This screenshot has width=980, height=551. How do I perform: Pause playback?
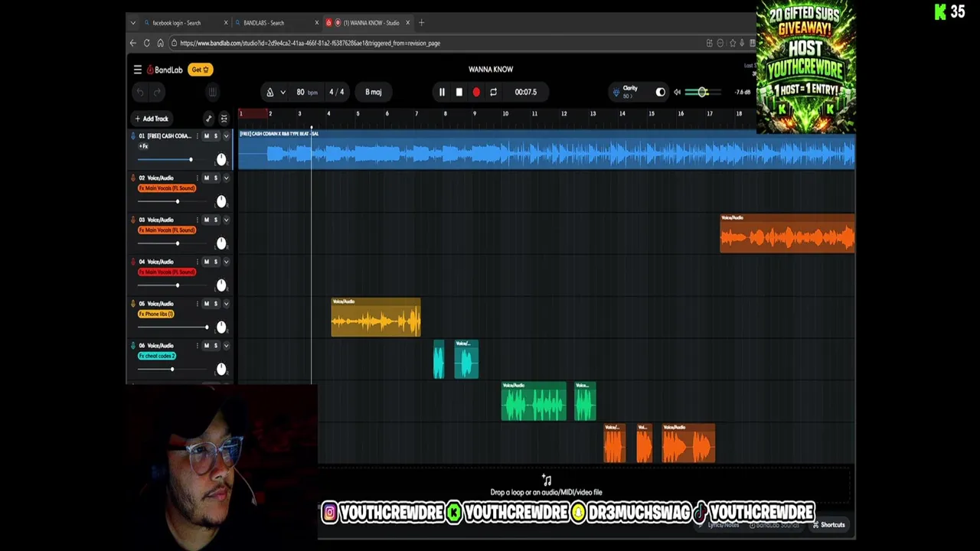click(x=442, y=92)
